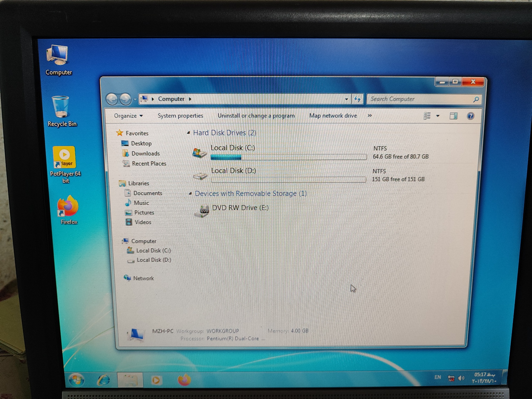The height and width of the screenshot is (399, 532).
Task: Click the Computer breadcrumb in address bar
Action: click(x=171, y=99)
